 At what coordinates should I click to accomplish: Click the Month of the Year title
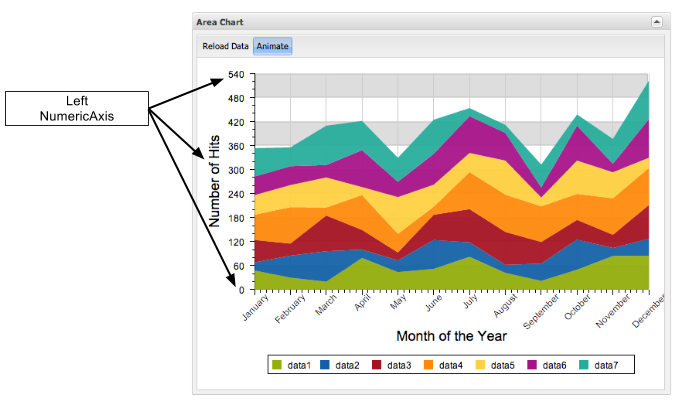coord(451,336)
